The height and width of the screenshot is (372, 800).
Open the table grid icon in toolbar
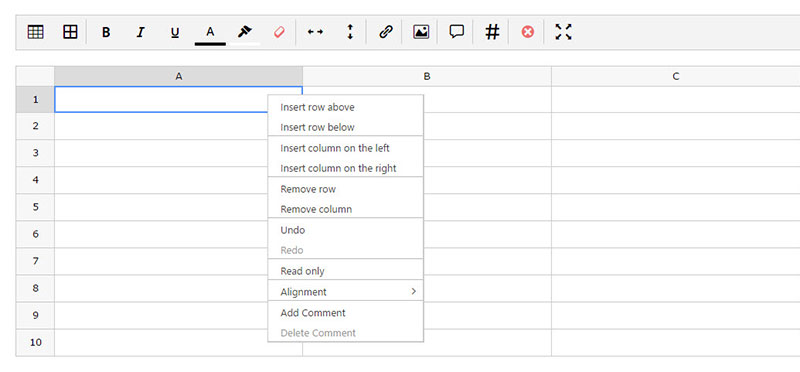click(35, 32)
